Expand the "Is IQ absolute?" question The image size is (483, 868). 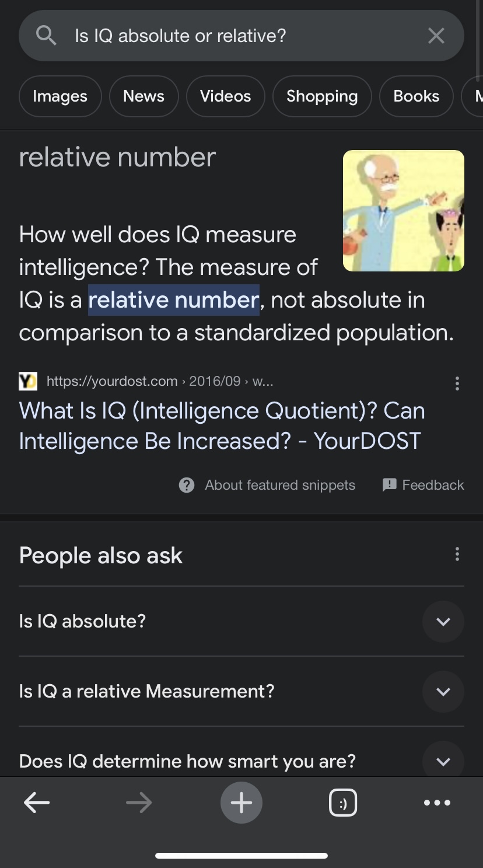point(443,622)
